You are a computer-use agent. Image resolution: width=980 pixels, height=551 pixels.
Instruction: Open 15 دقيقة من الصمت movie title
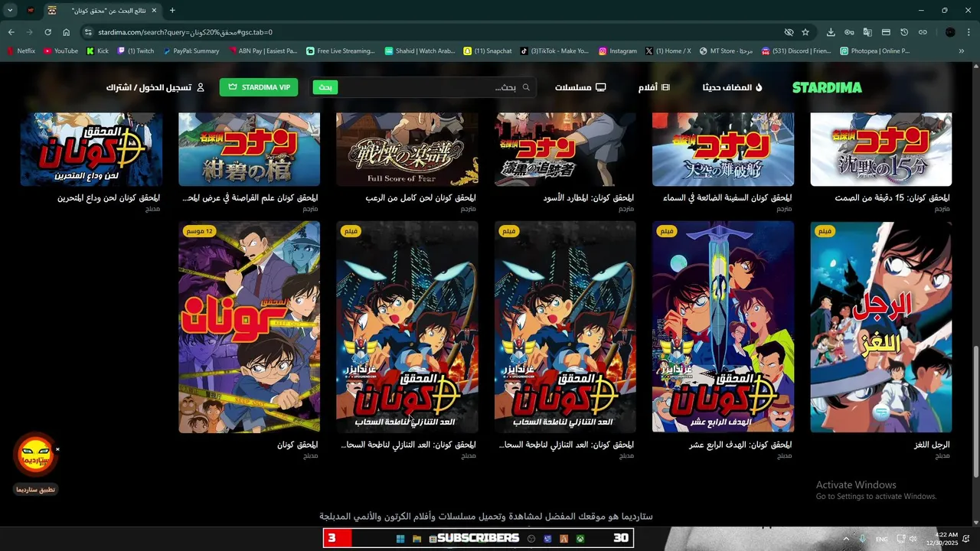click(x=892, y=197)
